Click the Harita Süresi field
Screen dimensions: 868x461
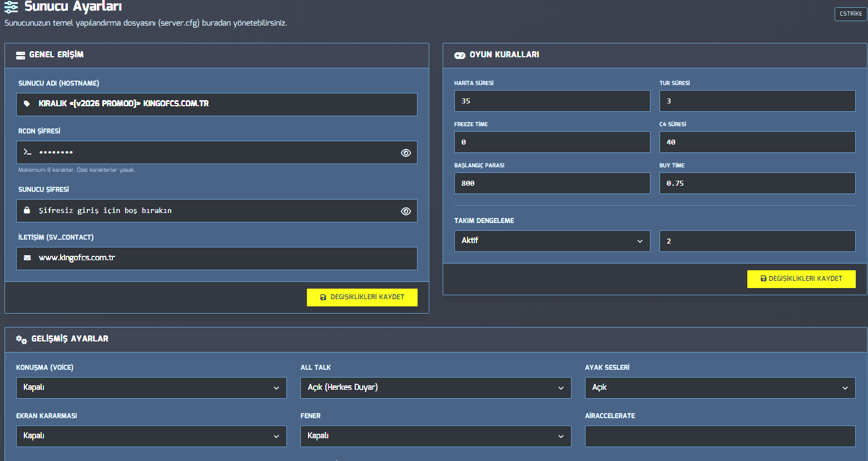tap(552, 101)
